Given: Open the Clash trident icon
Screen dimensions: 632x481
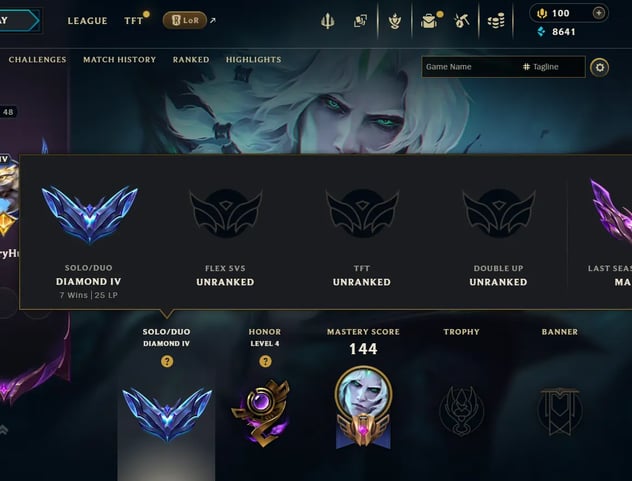Looking at the screenshot, I should pos(327,21).
